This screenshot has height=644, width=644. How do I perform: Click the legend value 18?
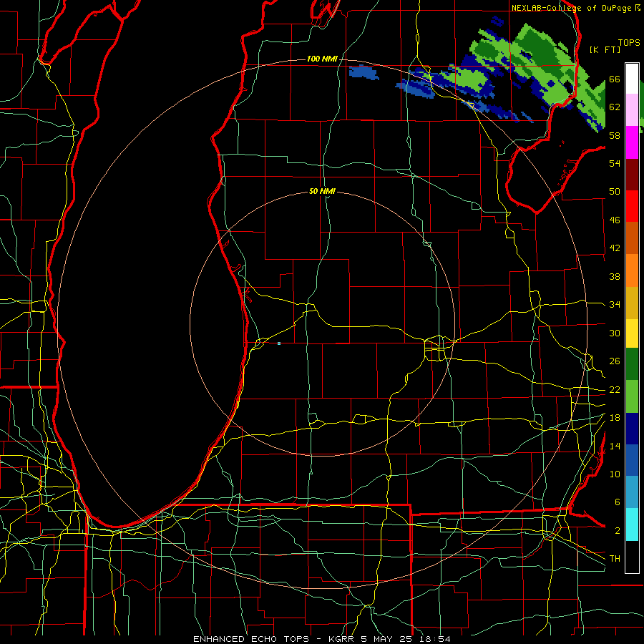(x=615, y=418)
